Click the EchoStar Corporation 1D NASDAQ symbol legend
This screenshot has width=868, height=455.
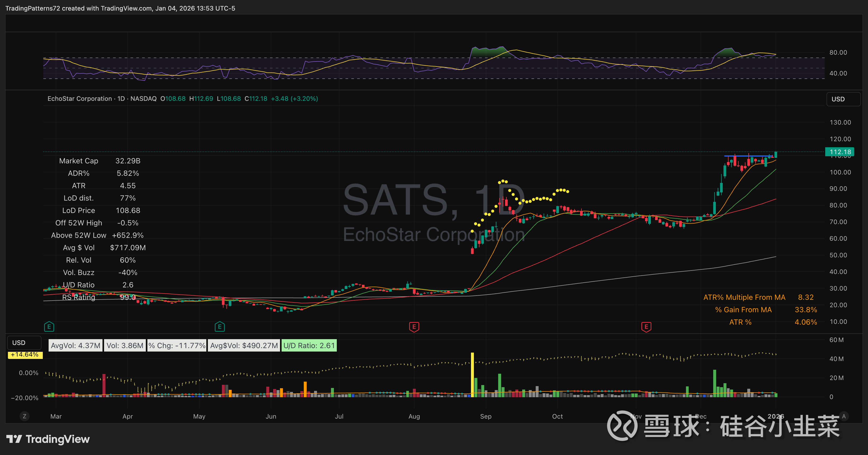tap(102, 99)
